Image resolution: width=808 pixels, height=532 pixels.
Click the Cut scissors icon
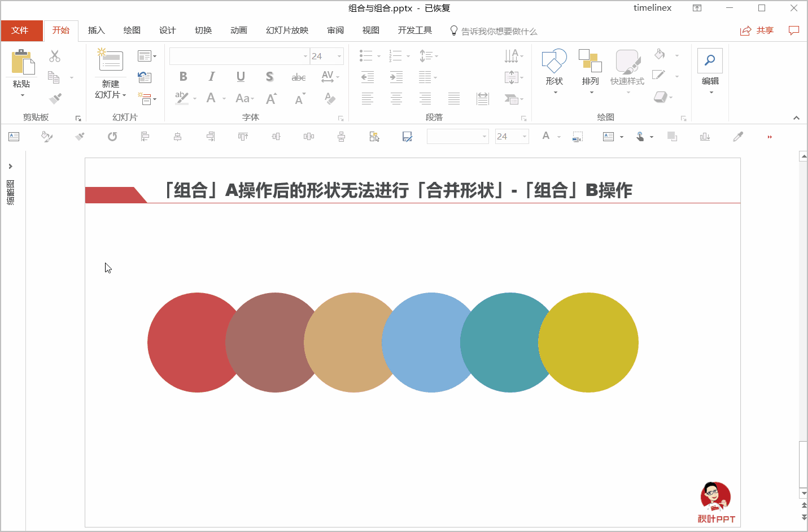pos(55,56)
